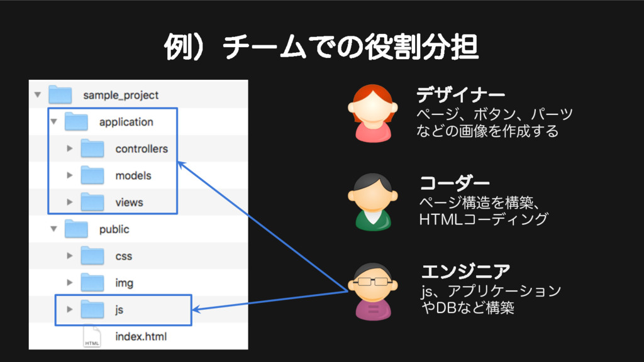The width and height of the screenshot is (644, 362).
Task: Expand the models folder triangle
Action: tap(70, 175)
